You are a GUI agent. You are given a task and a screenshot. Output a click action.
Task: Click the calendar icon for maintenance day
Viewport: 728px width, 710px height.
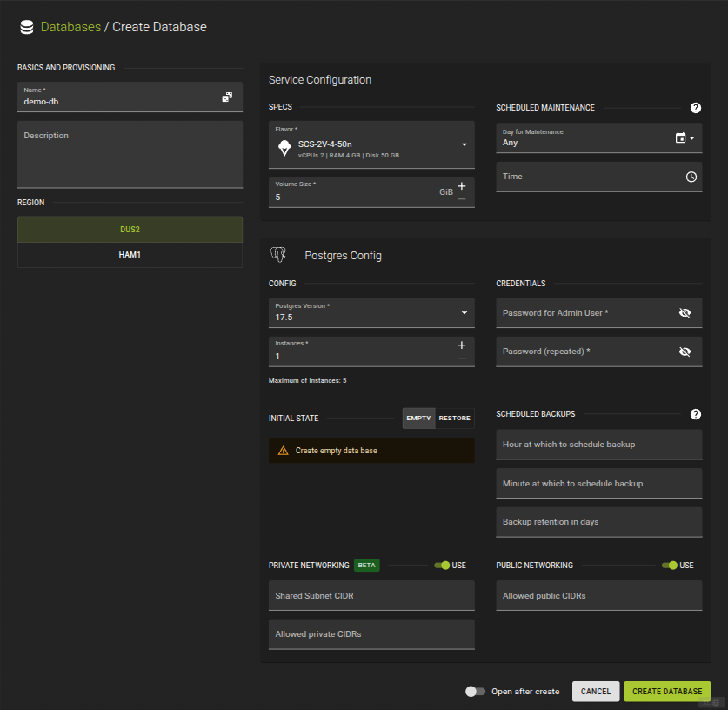coord(680,138)
